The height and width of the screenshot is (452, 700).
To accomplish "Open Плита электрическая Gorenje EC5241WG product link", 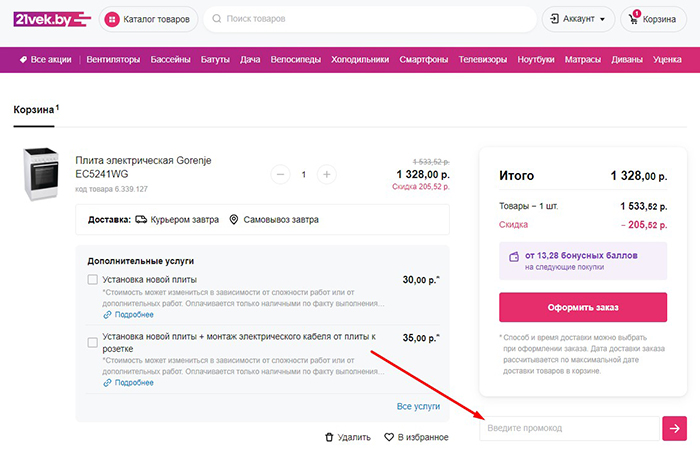I will 143,167.
